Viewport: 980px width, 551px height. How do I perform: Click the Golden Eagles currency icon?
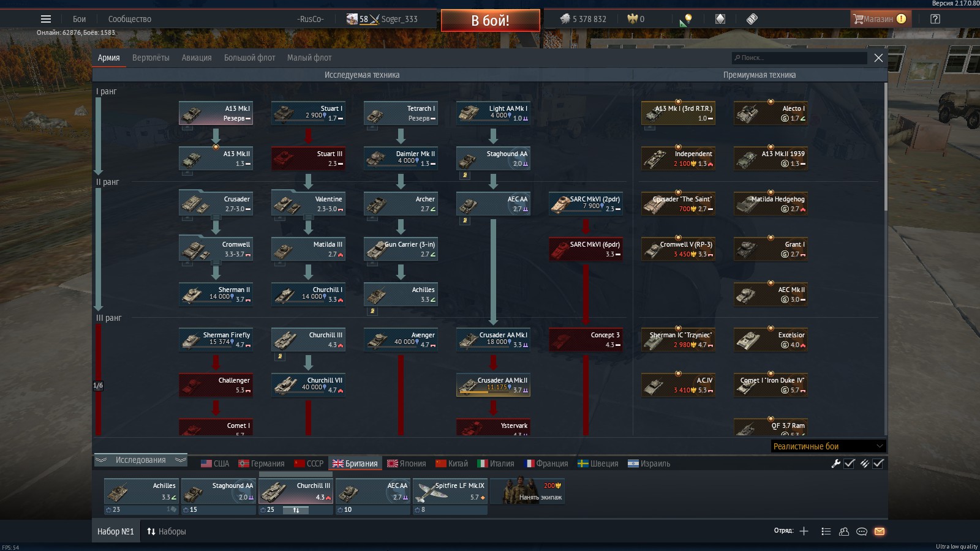632,19
